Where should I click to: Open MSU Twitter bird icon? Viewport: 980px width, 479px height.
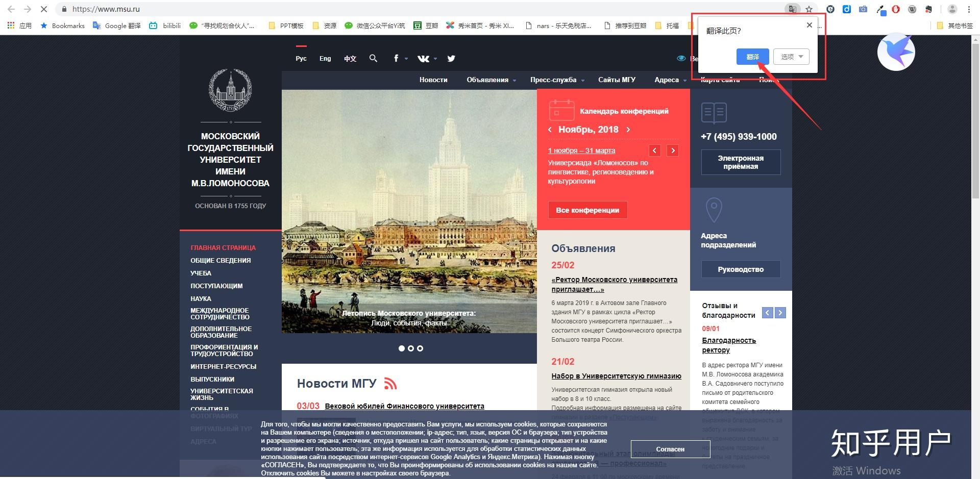[451, 58]
